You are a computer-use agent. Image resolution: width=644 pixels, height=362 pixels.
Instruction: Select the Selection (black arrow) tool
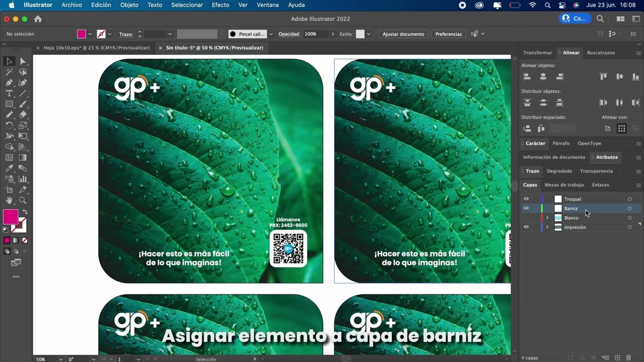[9, 61]
